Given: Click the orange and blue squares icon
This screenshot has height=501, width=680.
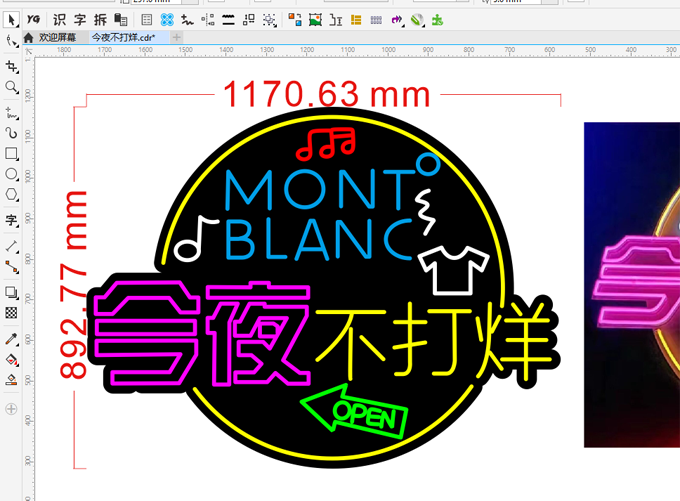Looking at the screenshot, I should (x=295, y=20).
